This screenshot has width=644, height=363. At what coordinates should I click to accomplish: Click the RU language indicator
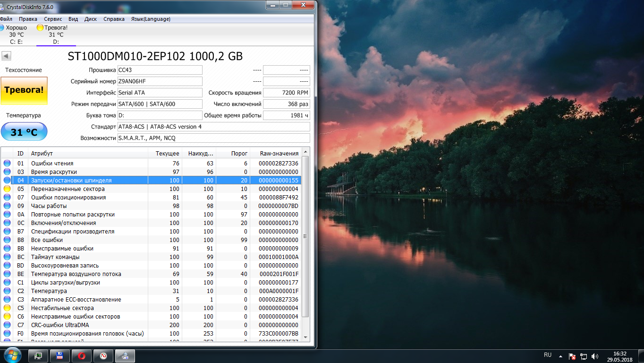coord(548,355)
